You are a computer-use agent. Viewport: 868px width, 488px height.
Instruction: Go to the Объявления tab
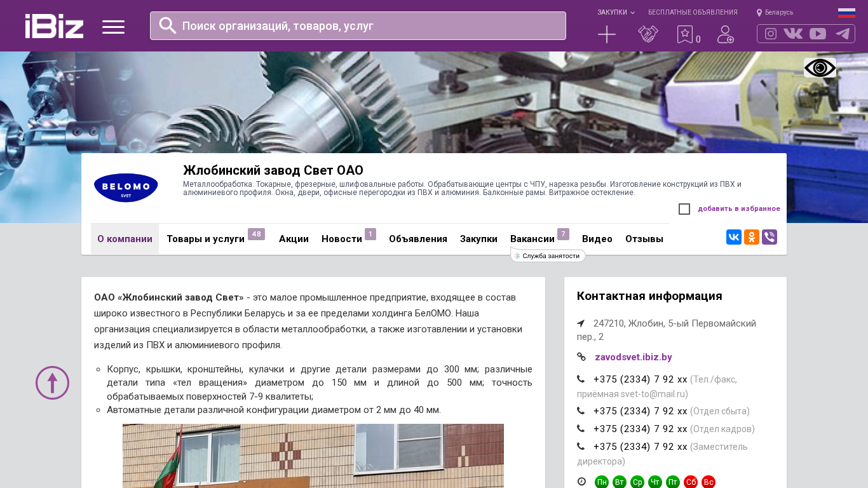pos(418,239)
